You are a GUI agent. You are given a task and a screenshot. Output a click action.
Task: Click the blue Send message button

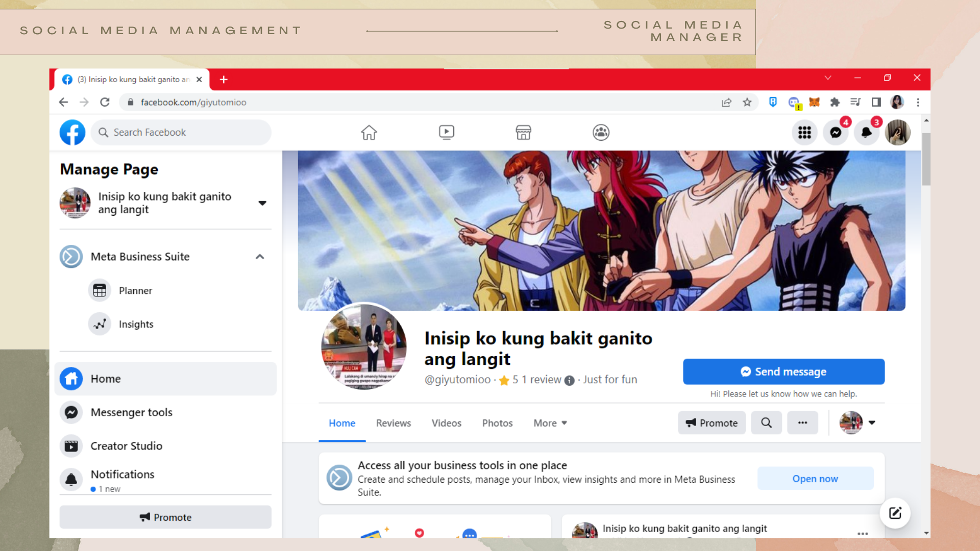(x=783, y=371)
